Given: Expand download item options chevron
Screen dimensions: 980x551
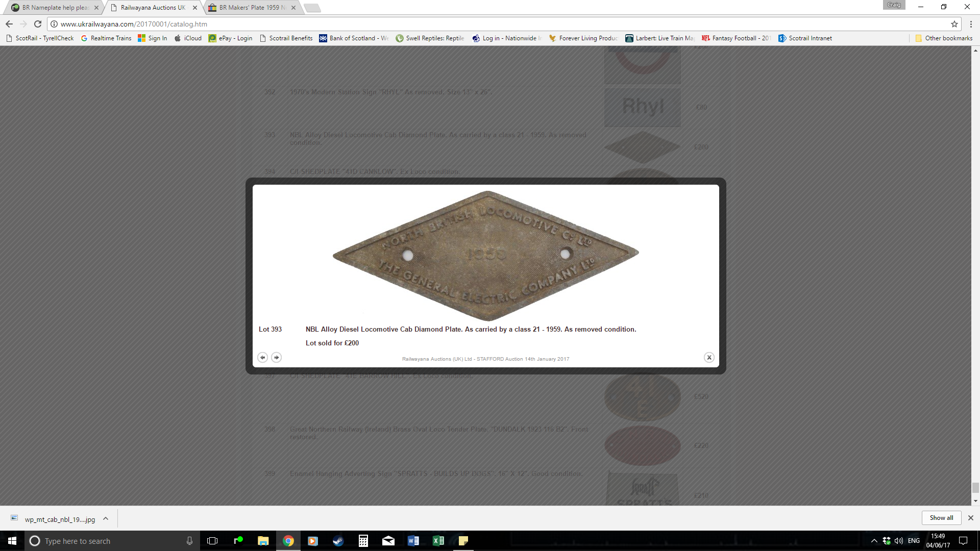Looking at the screenshot, I should pyautogui.click(x=106, y=518).
